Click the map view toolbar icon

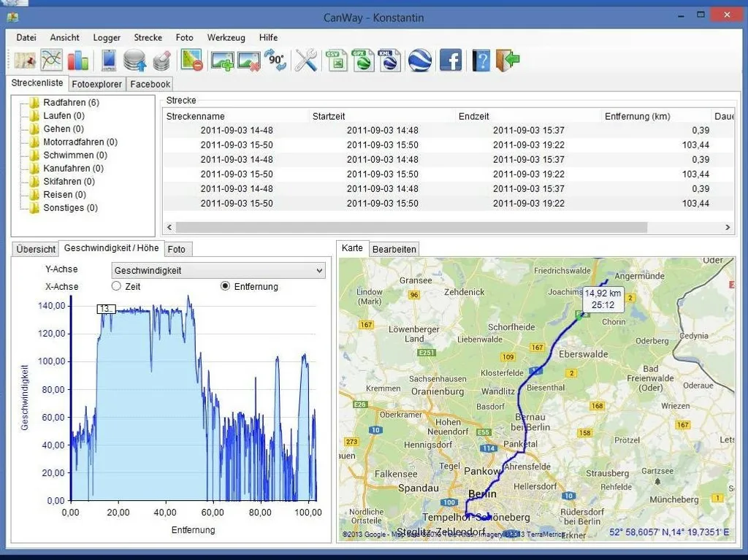[25, 61]
